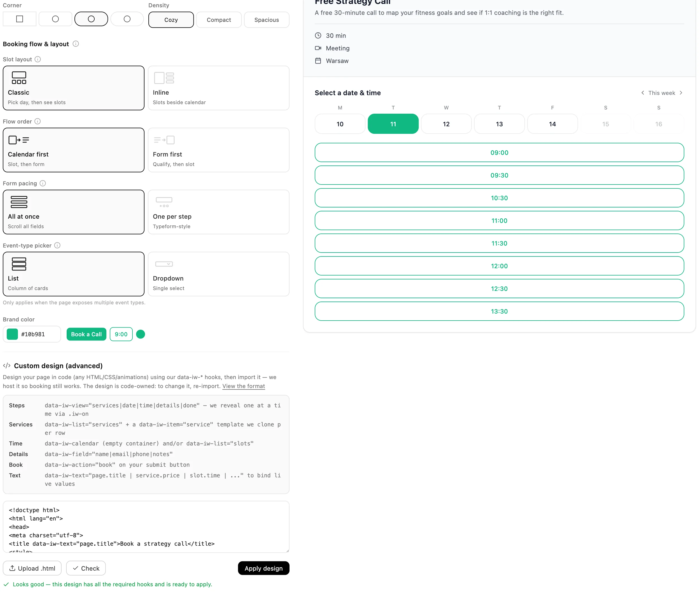700x607 pixels.
Task: Select Classic pick day then see slots card
Action: [x=74, y=88]
